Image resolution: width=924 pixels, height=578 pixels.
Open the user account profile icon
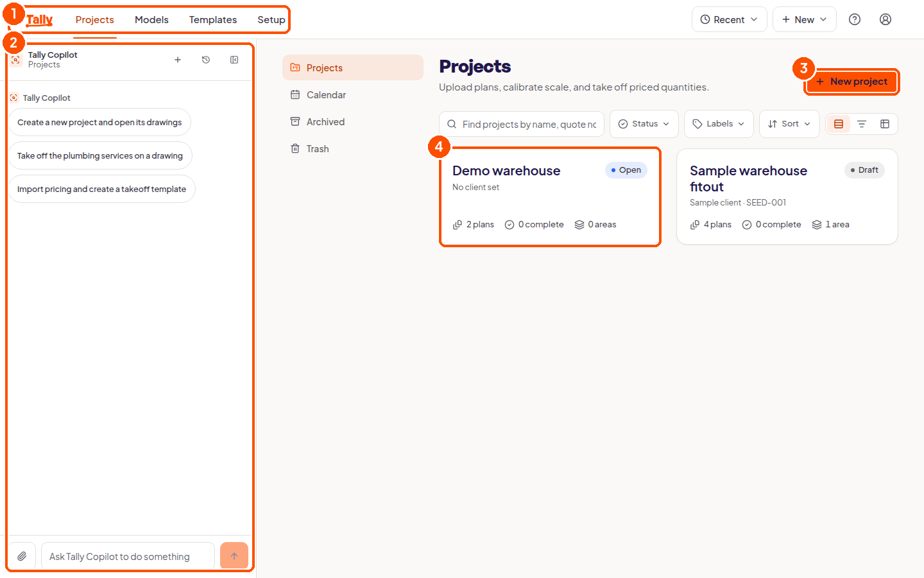886,19
